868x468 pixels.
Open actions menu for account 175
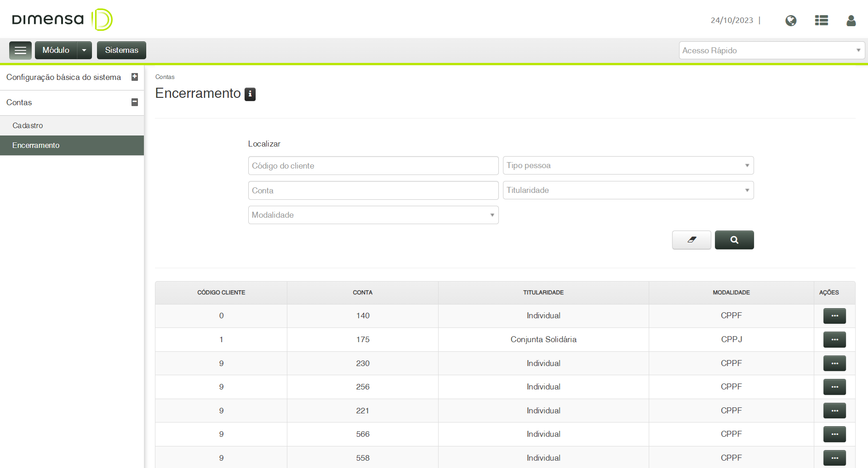[x=834, y=340]
